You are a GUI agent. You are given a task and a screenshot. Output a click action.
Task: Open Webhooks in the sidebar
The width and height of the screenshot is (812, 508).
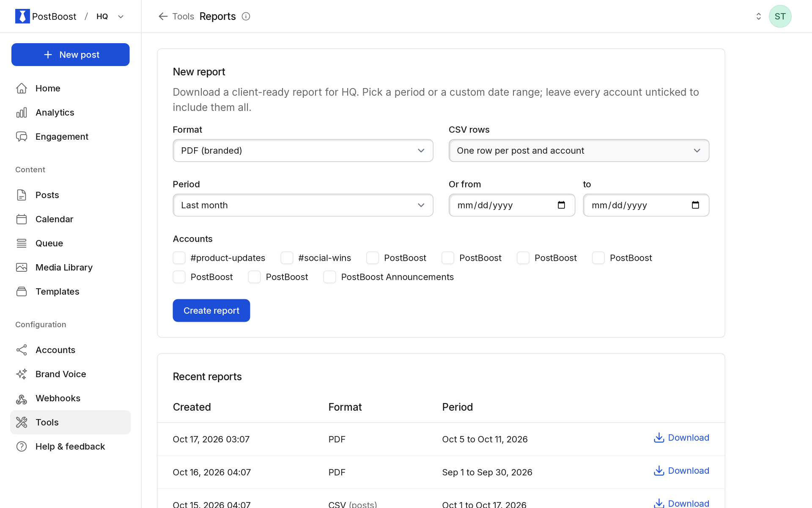point(70,398)
